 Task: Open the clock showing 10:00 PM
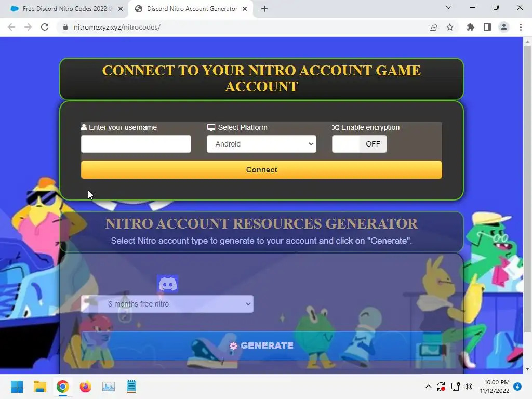tap(495, 387)
